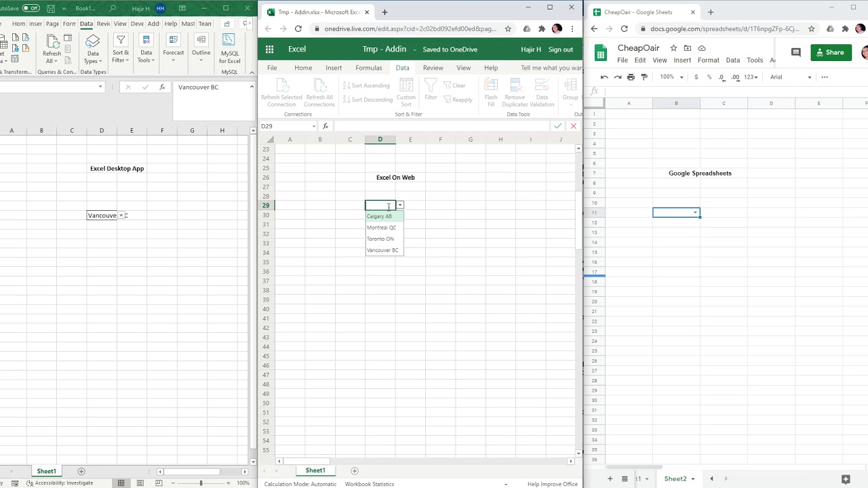This screenshot has height=488, width=868.
Task: Open comment history in Google Sheets
Action: coord(796,52)
